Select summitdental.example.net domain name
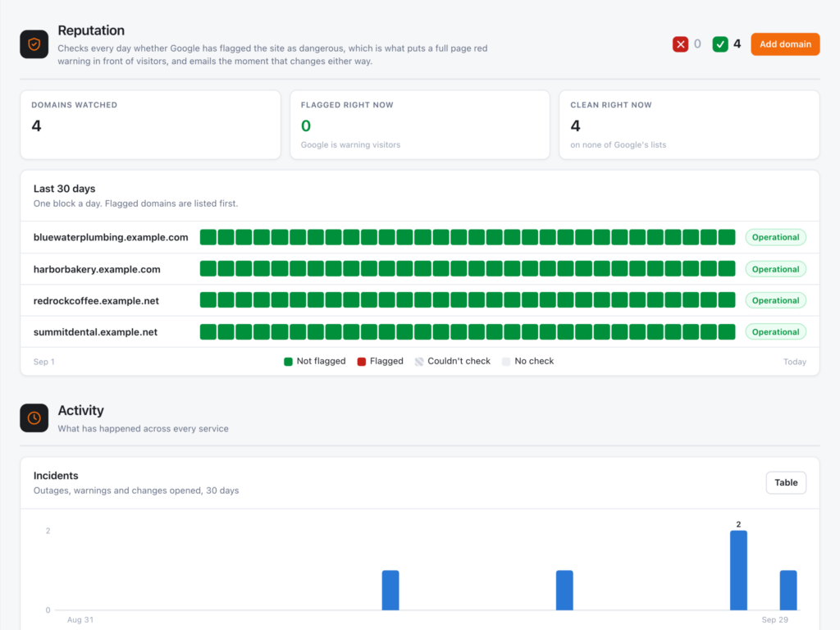Image resolution: width=840 pixels, height=630 pixels. 95,332
